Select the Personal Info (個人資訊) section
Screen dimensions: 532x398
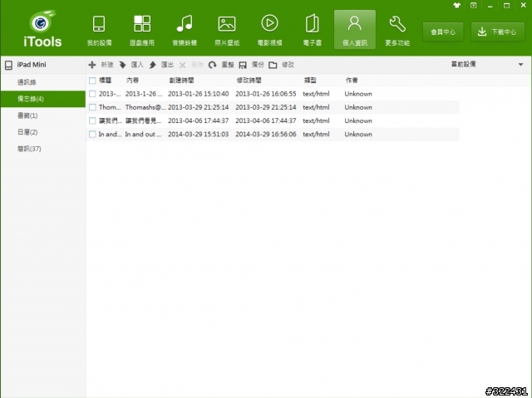click(x=355, y=30)
